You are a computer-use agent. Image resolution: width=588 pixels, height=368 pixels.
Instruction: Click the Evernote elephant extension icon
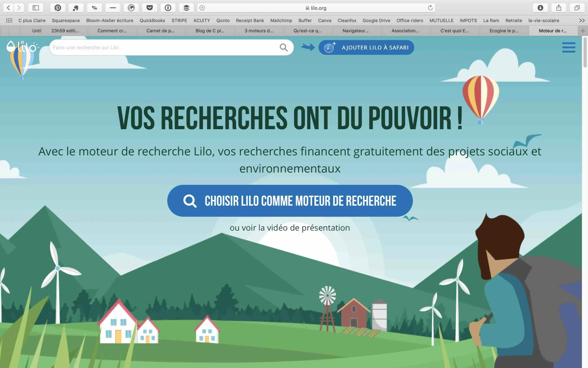76,8
